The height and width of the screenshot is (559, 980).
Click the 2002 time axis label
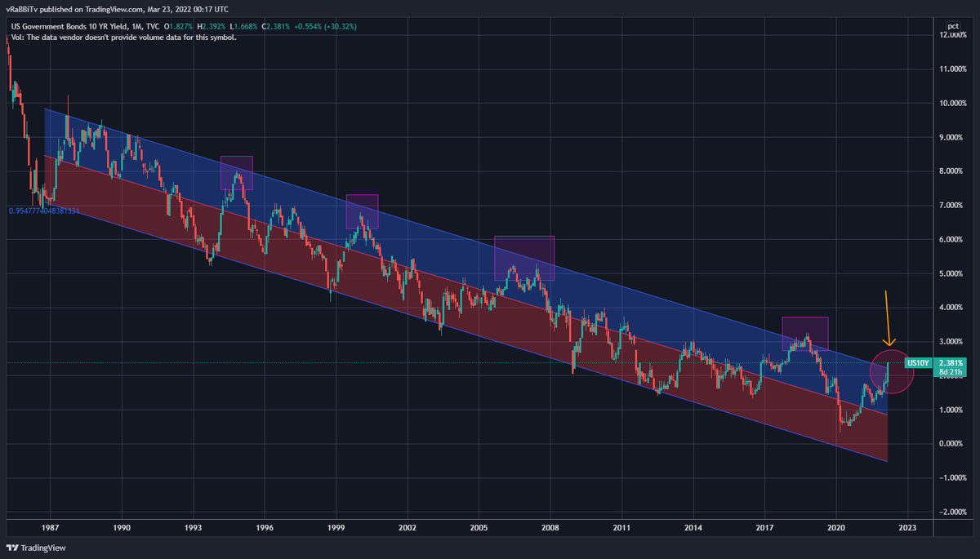tap(408, 529)
